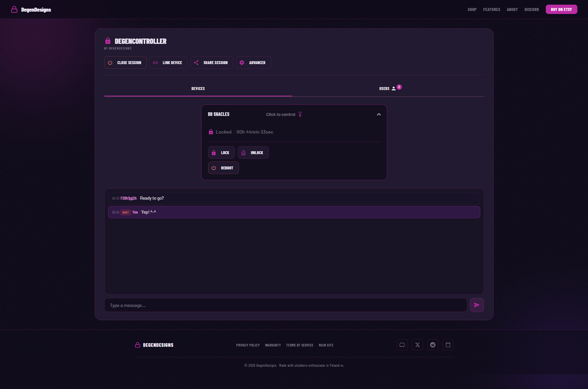Open the shop bag icon in footer
Image resolution: width=588 pixels, height=389 pixels.
(448, 345)
